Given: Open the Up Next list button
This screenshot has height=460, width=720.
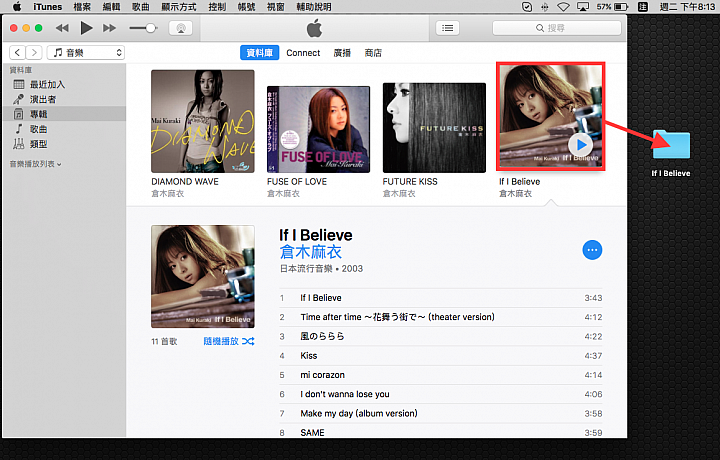Looking at the screenshot, I should [x=448, y=28].
